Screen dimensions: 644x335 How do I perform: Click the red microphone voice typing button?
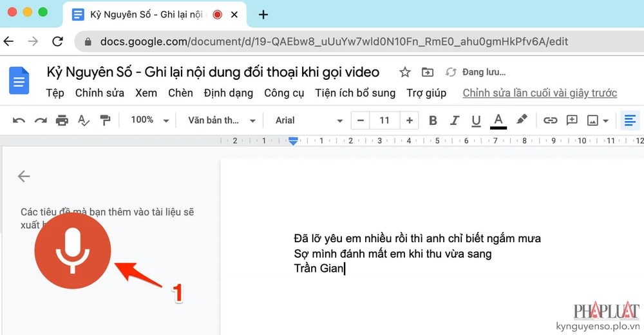pyautogui.click(x=73, y=251)
